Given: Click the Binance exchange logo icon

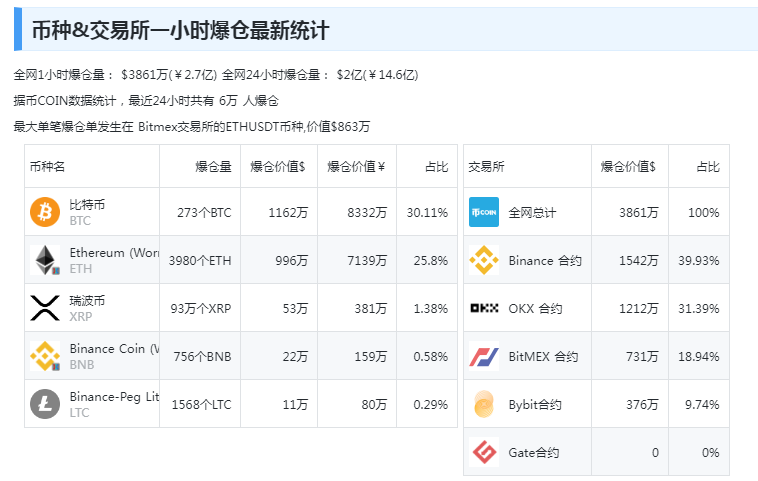Looking at the screenshot, I should tap(484, 260).
